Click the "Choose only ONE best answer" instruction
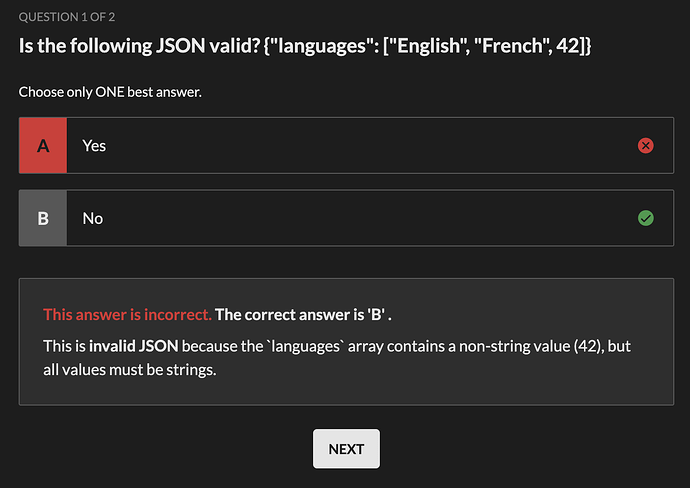This screenshot has height=488, width=690. (110, 92)
